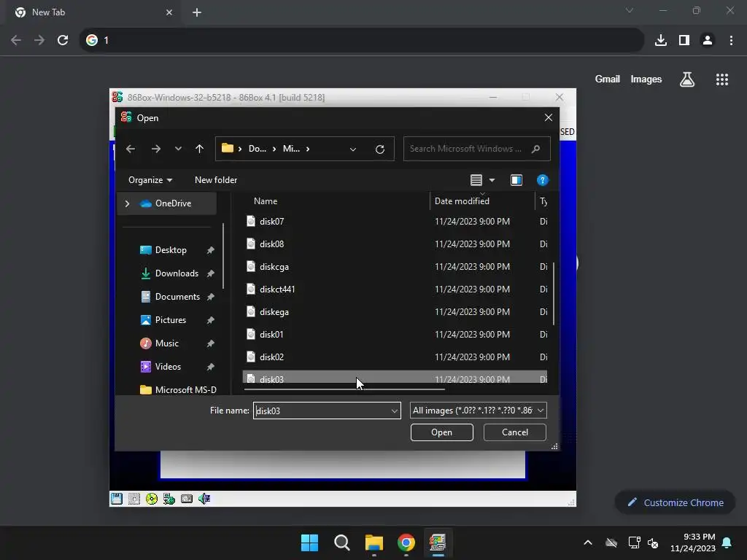Open the Gmail link
Viewport: 747px width, 560px height.
608,79
